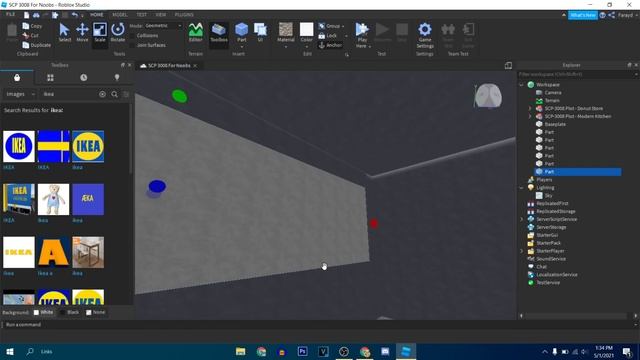This screenshot has width=640, height=360.
Task: Cut the selection in Clipboard group
Action: pyautogui.click(x=31, y=36)
